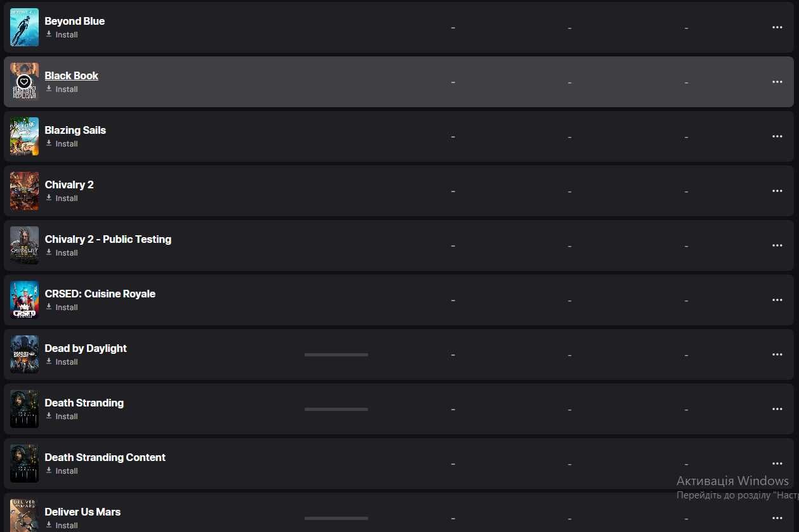Screen dimensions: 799x532
Task: Open the three-dot menu for Beyond Blue
Action: 777,27
